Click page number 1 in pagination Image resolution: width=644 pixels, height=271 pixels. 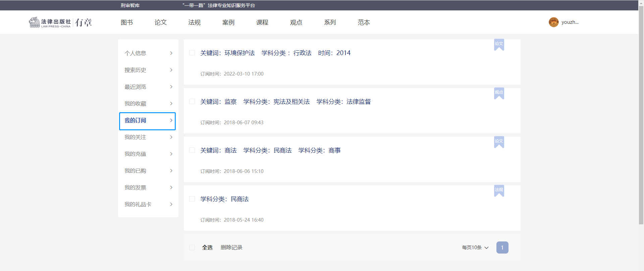(502, 247)
